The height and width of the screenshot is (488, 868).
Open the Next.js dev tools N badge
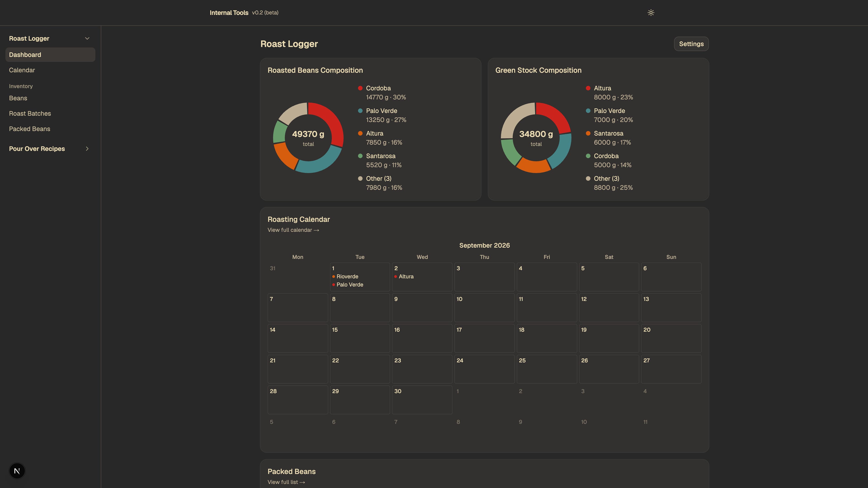(17, 470)
